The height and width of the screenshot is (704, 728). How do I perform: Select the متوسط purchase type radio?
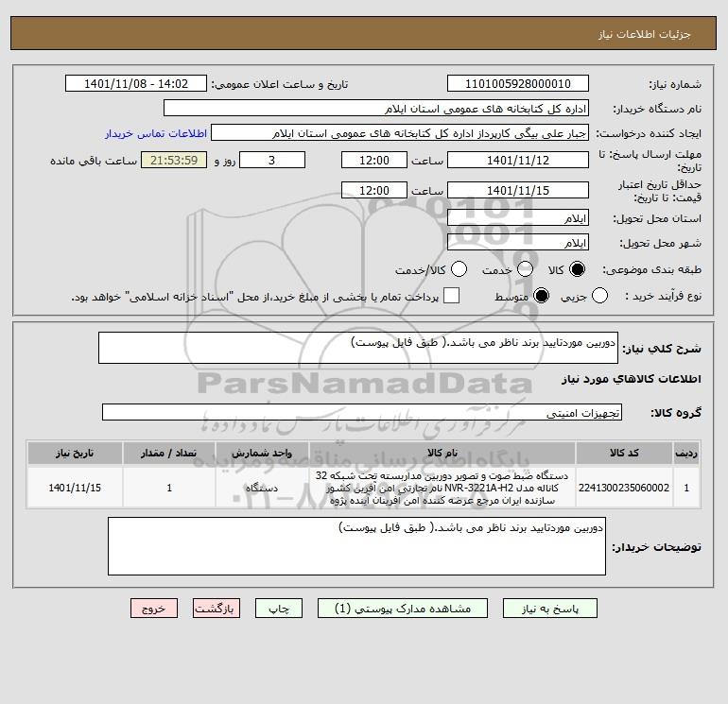541,296
